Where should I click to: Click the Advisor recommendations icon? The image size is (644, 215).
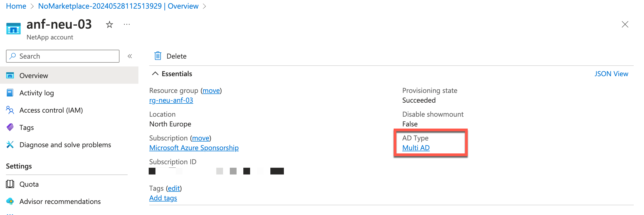pyautogui.click(x=10, y=201)
